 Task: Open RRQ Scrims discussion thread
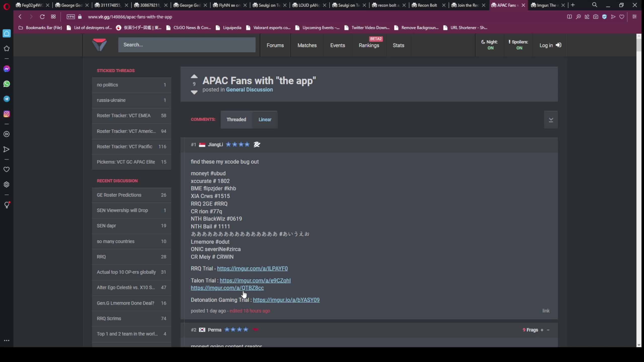tap(132, 319)
